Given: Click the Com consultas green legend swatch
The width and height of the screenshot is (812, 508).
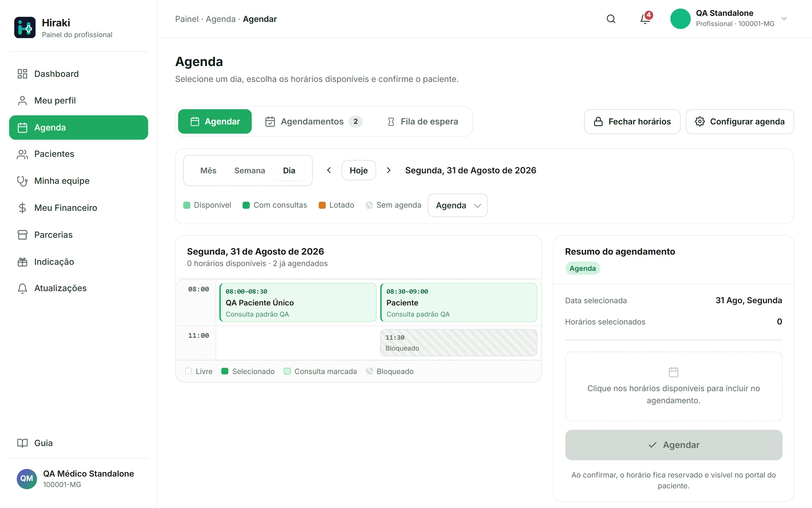Looking at the screenshot, I should (246, 205).
